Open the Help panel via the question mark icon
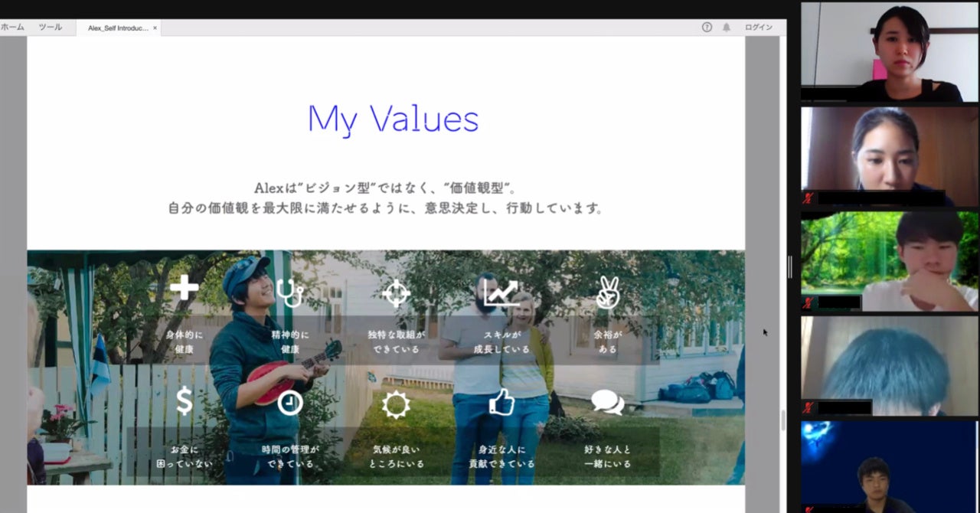 (705, 27)
